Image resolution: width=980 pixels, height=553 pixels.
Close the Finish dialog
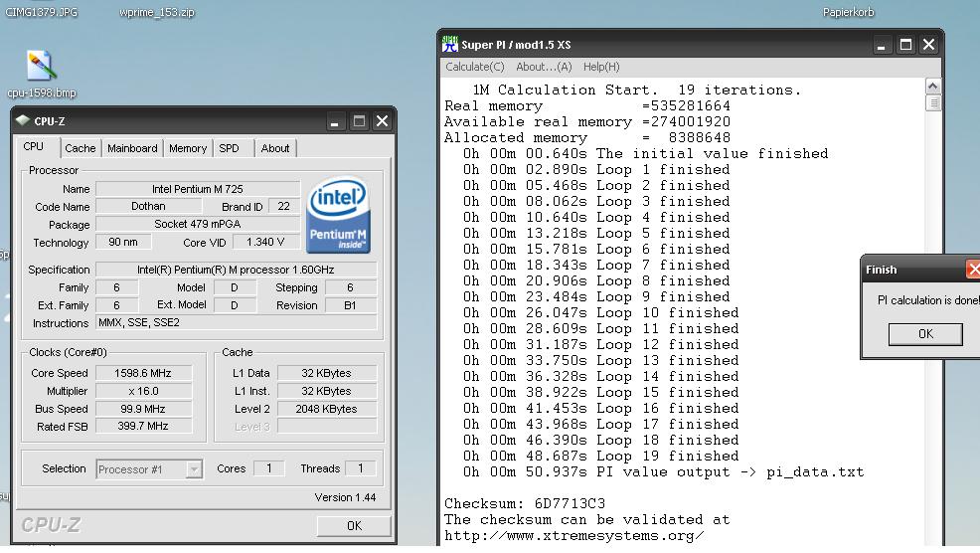[973, 270]
